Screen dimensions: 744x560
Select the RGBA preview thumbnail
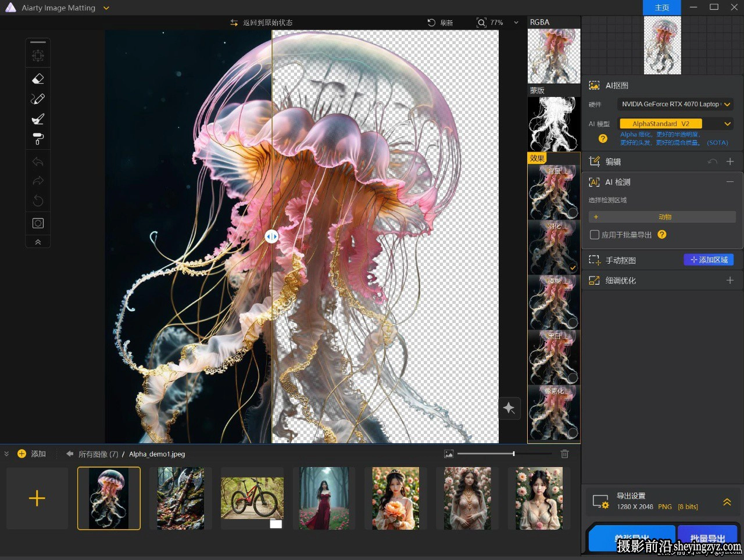pos(554,56)
